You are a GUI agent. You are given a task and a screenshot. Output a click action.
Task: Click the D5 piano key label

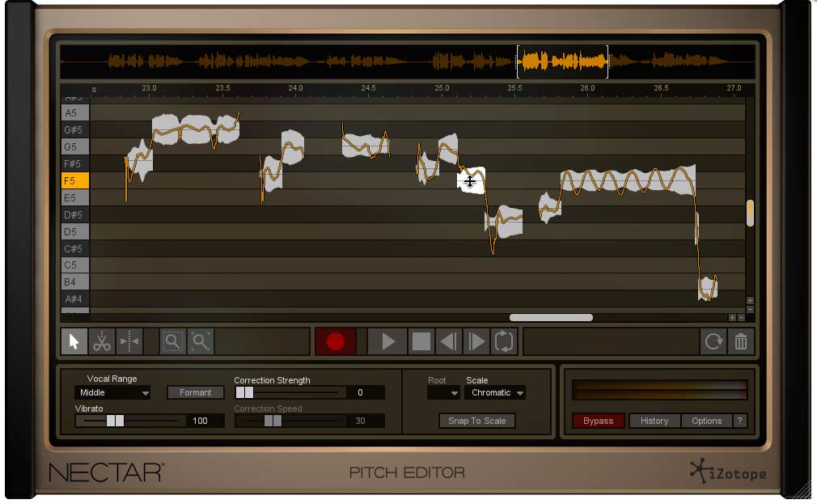point(75,232)
